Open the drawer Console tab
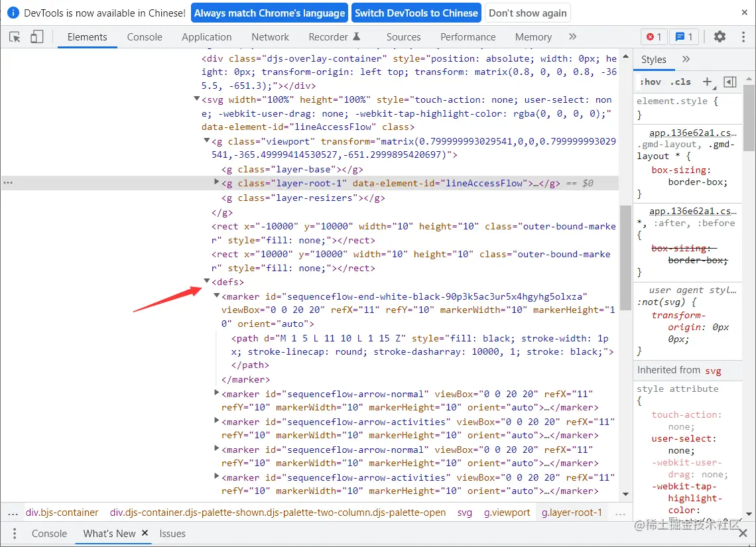Screen dimensions: 756x547 [x=49, y=534]
